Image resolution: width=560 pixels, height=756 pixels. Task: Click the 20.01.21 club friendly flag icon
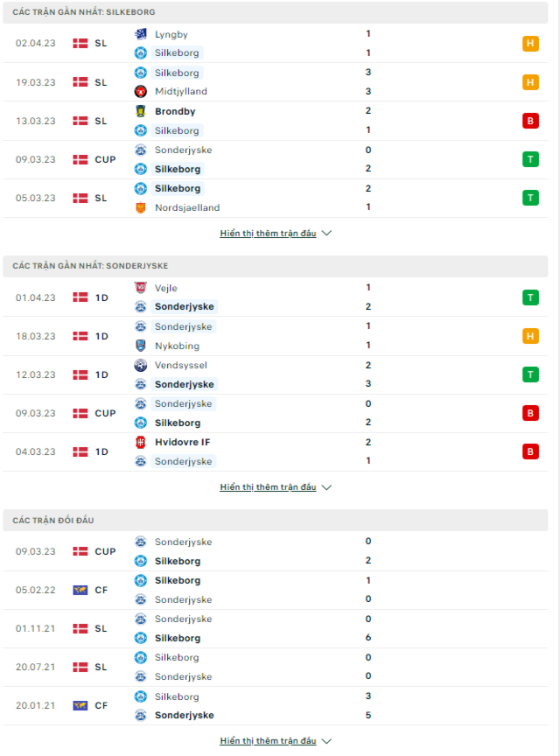[x=80, y=705]
